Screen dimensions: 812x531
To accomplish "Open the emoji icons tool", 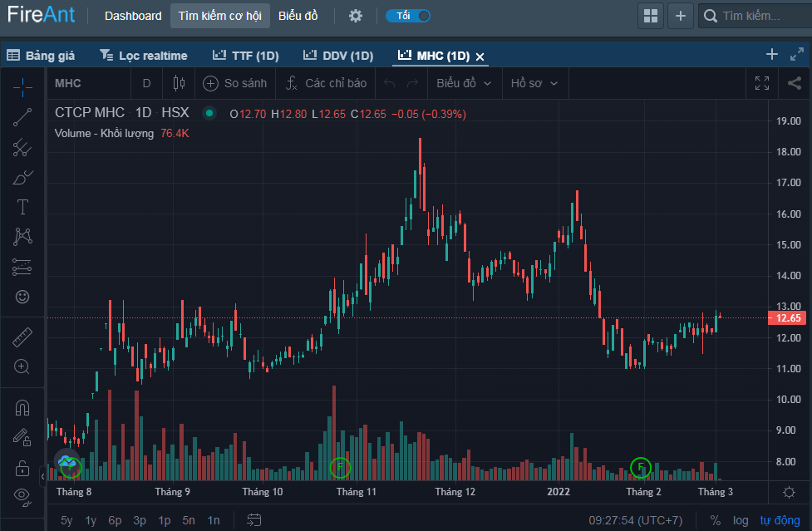I will tap(22, 297).
